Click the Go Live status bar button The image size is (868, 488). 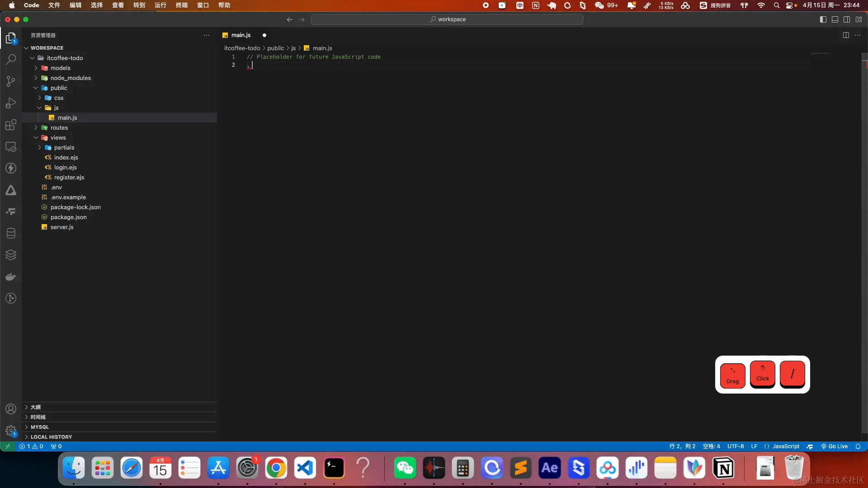(835, 446)
